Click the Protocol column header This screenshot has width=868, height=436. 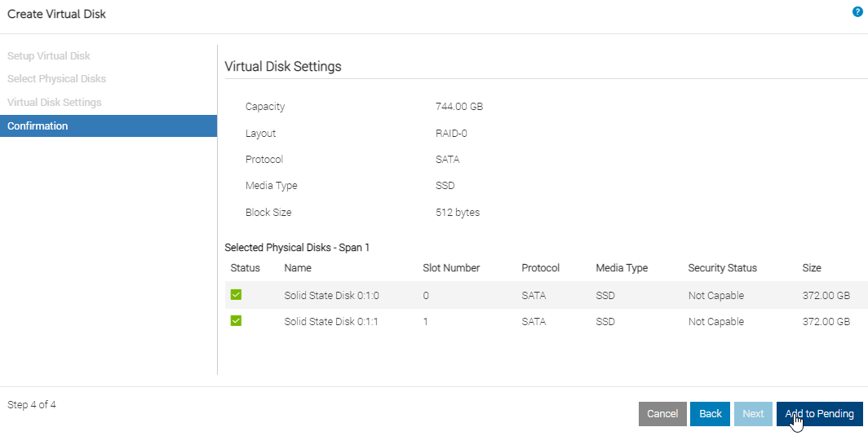pos(540,268)
